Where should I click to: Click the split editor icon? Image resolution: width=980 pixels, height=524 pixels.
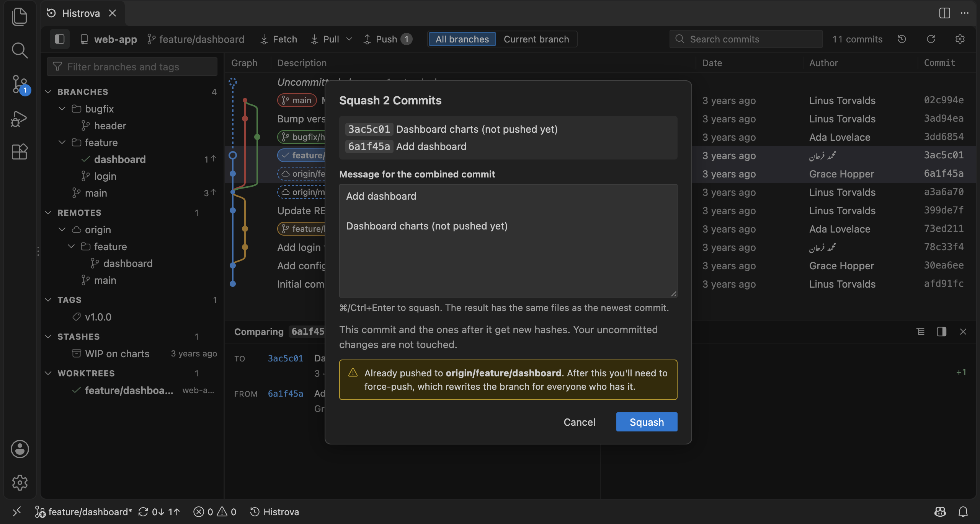[944, 13]
